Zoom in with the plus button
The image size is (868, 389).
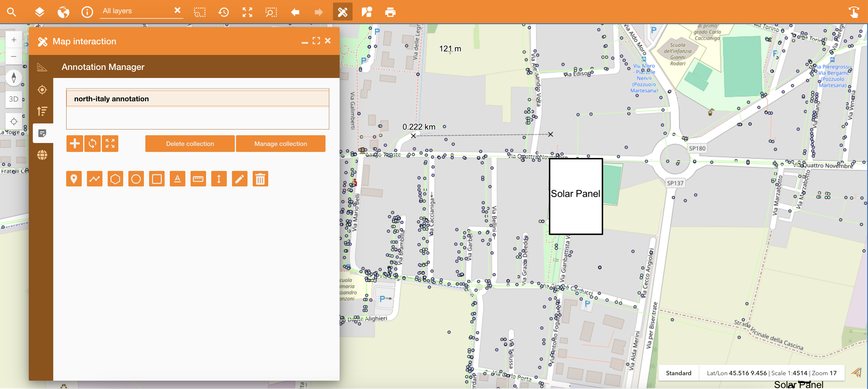coord(14,40)
